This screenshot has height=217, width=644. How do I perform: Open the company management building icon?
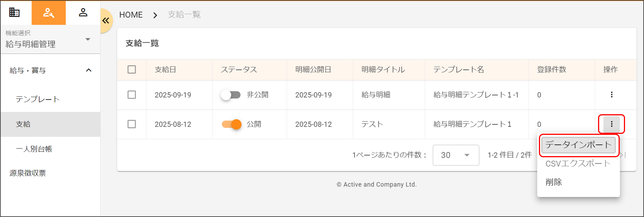14,13
